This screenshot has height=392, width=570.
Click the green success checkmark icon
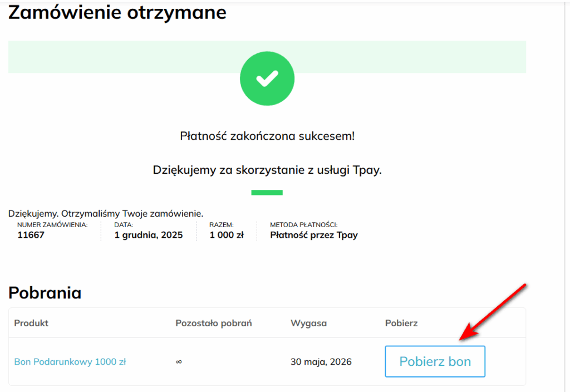(x=267, y=80)
